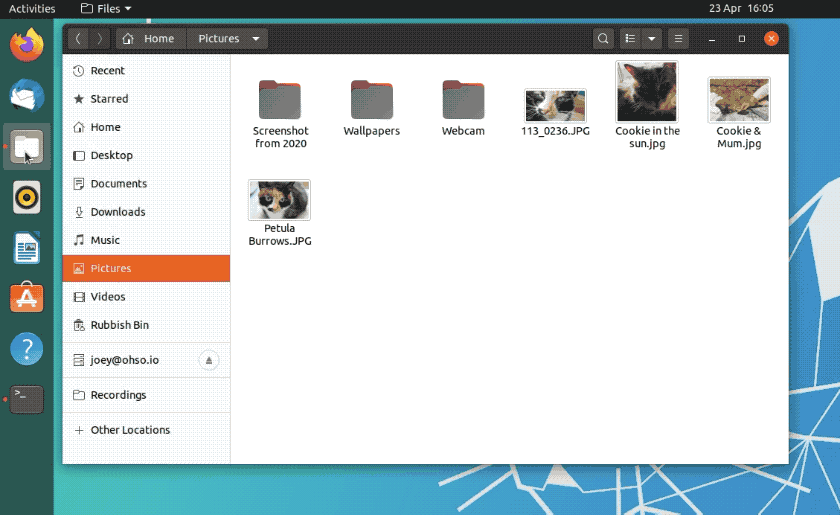Screen dimensions: 840x515
Task: Click Activities in the top bar
Action: (x=32, y=8)
